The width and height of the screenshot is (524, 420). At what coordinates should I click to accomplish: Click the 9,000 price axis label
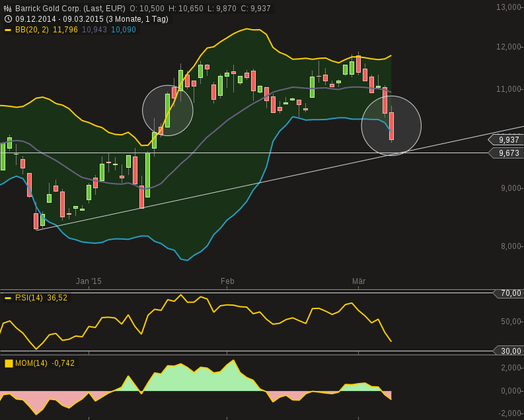coord(511,188)
